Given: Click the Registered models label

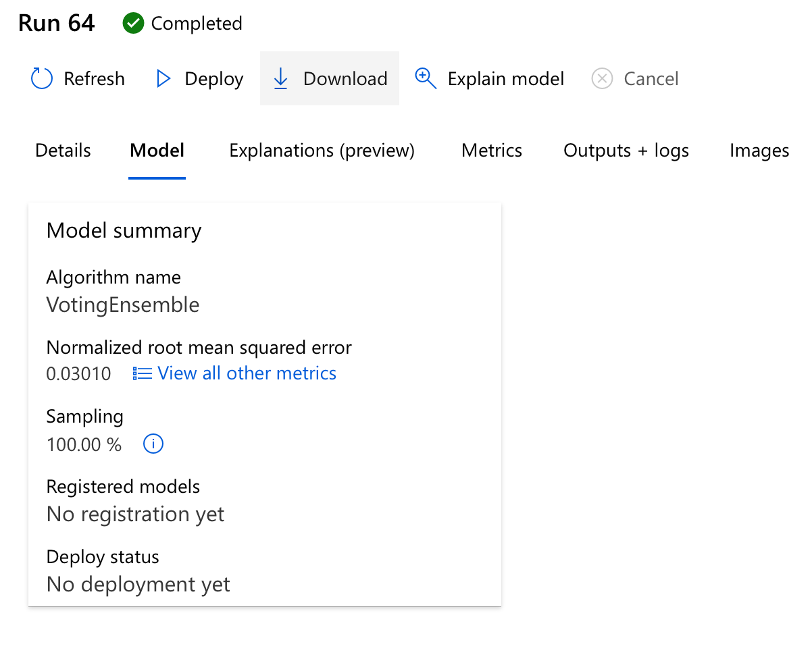Looking at the screenshot, I should tap(124, 487).
